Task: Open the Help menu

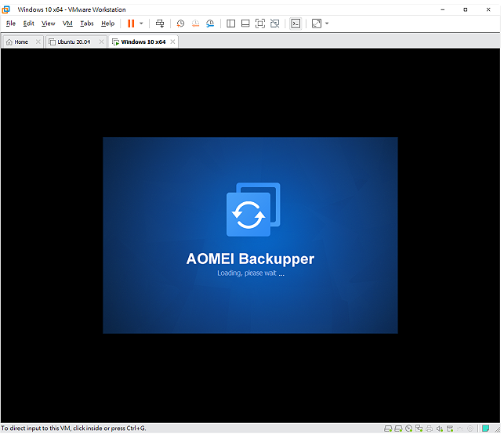Action: click(107, 24)
